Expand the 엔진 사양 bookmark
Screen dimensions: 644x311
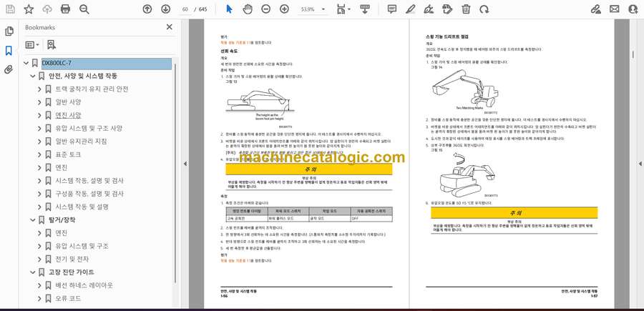point(39,115)
